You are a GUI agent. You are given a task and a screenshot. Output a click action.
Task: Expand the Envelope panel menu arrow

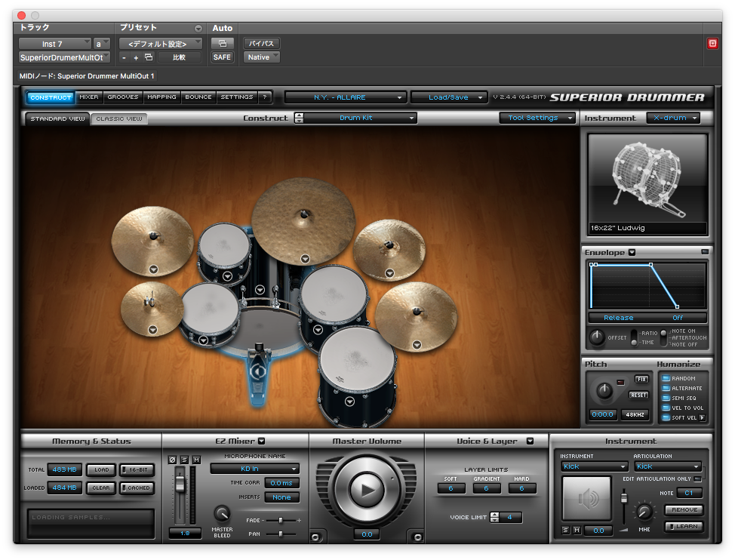(x=632, y=252)
